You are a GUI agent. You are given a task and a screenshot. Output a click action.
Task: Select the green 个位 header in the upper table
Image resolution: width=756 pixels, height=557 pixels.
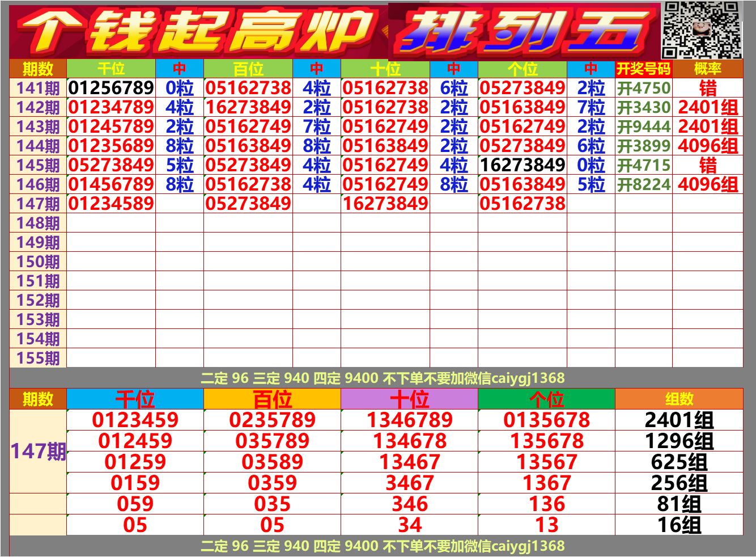523,69
